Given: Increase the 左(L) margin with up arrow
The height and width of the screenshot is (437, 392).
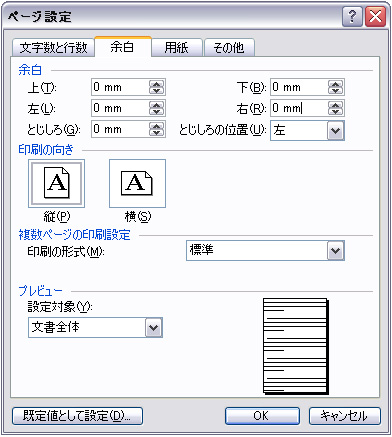Looking at the screenshot, I should pos(156,105).
